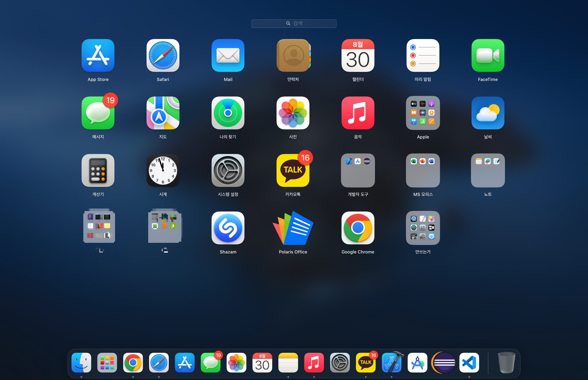Open Trash in the Dock
The width and height of the screenshot is (588, 380).
tap(506, 363)
